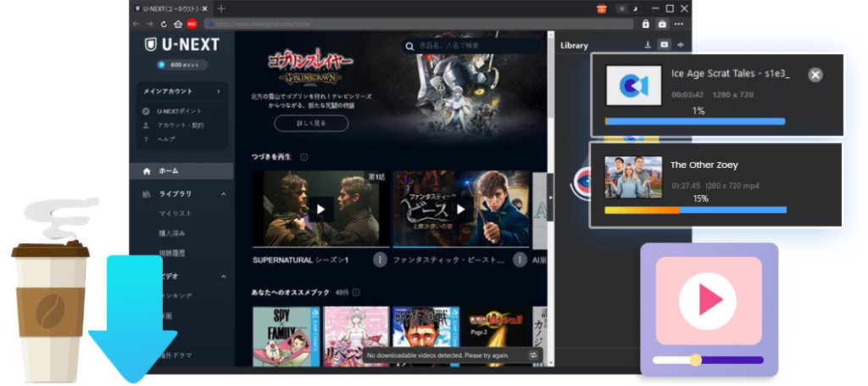The width and height of the screenshot is (868, 386).
Task: Open options menu for ファンタスティック・ビースト
Action: (520, 260)
